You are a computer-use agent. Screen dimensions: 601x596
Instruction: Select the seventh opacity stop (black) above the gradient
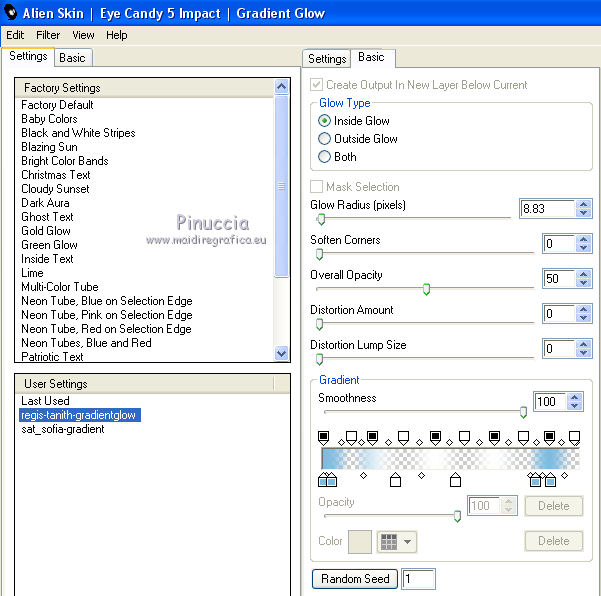click(x=494, y=438)
